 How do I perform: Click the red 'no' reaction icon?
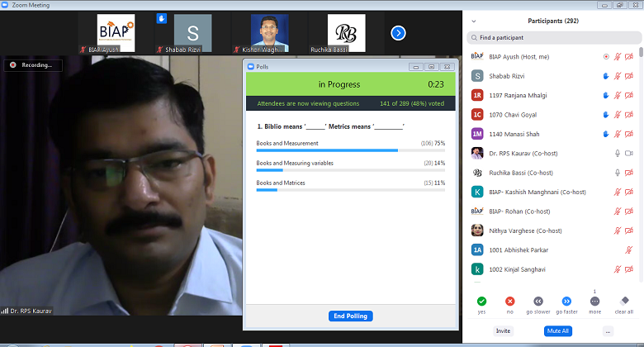point(509,302)
